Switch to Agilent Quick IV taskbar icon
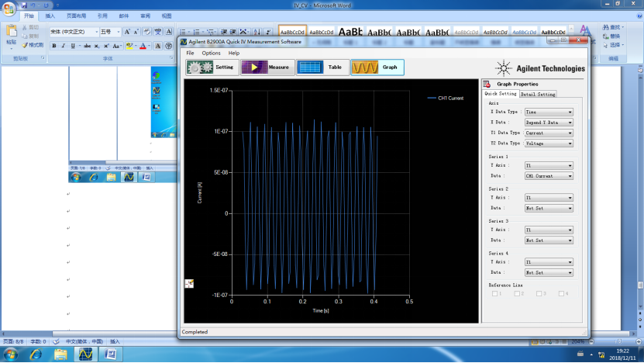Screen dimensions: 644x363 [x=85, y=354]
